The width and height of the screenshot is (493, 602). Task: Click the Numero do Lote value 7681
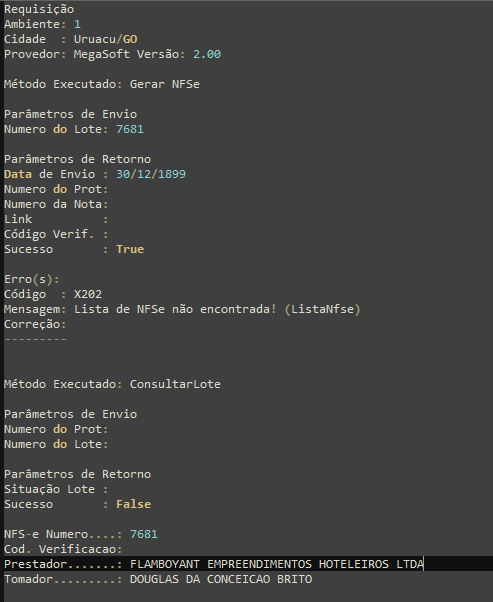[130, 129]
